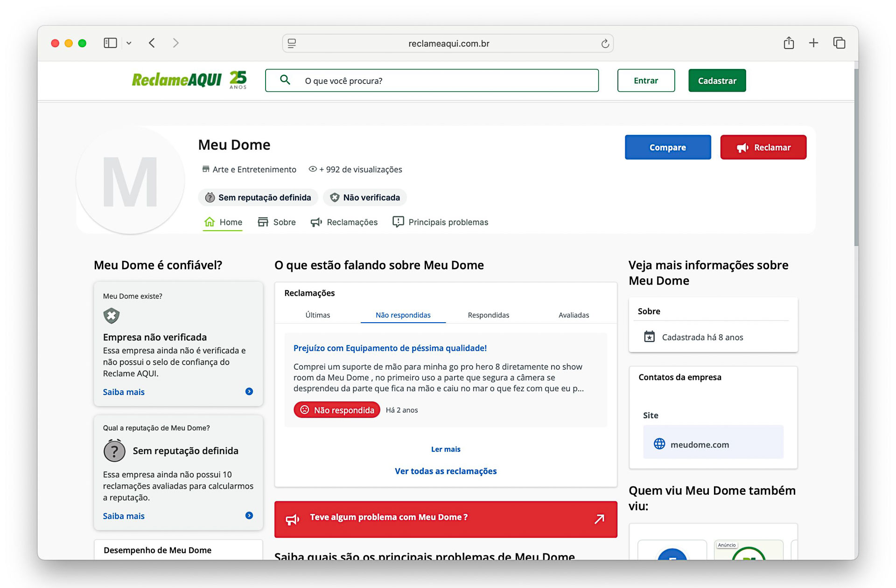Click arrow icon in Empresa não verificada card

coord(249,392)
